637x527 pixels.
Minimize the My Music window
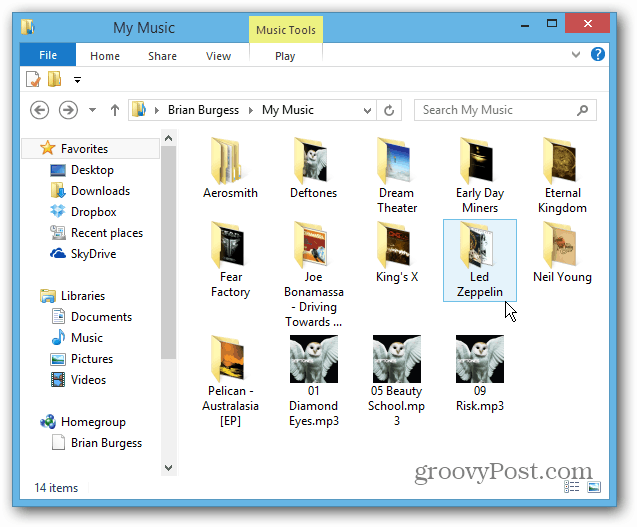(x=525, y=24)
